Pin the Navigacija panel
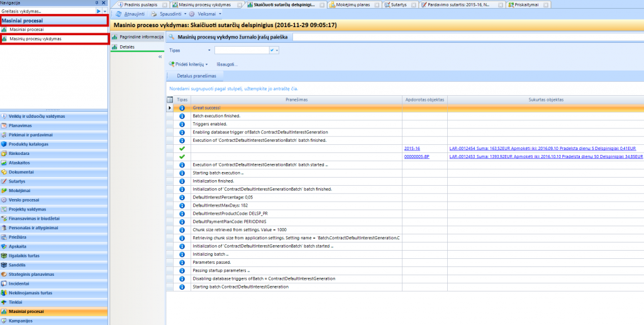 coord(97,3)
